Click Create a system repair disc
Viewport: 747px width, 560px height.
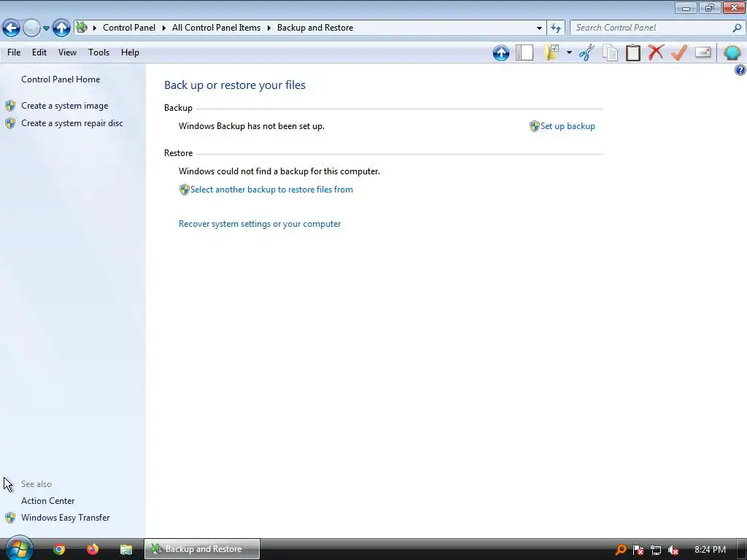tap(72, 123)
